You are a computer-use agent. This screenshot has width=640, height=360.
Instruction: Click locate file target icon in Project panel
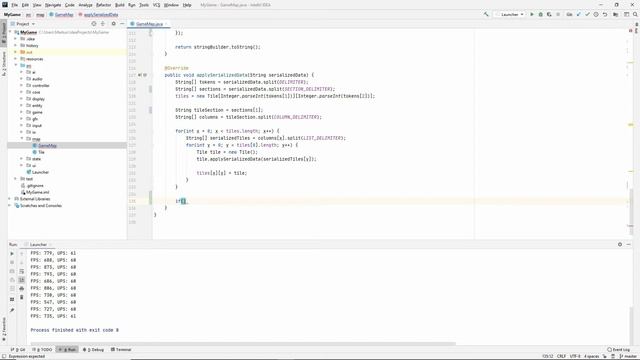[93, 24]
